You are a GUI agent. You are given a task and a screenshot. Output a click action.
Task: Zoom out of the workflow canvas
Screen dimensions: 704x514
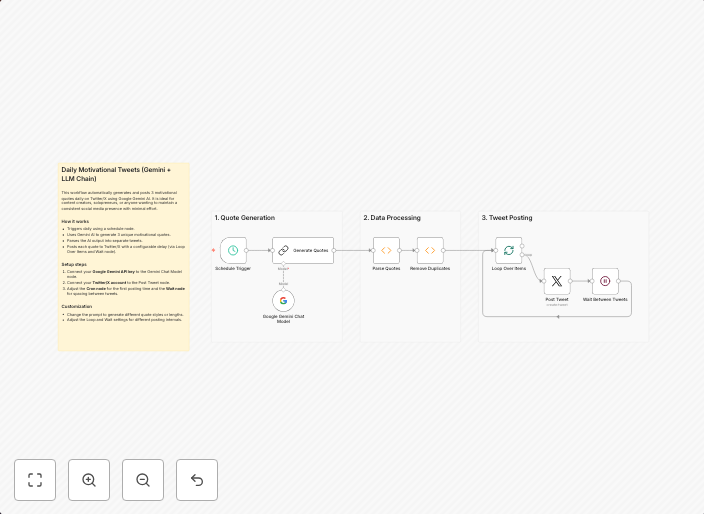point(143,480)
